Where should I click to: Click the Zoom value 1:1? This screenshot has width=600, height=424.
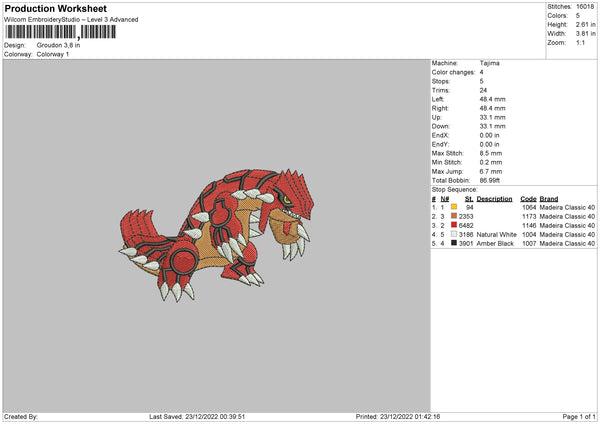[x=580, y=42]
